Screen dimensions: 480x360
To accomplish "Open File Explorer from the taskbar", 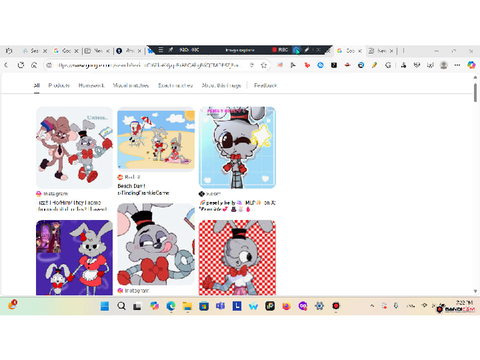I will 187,306.
